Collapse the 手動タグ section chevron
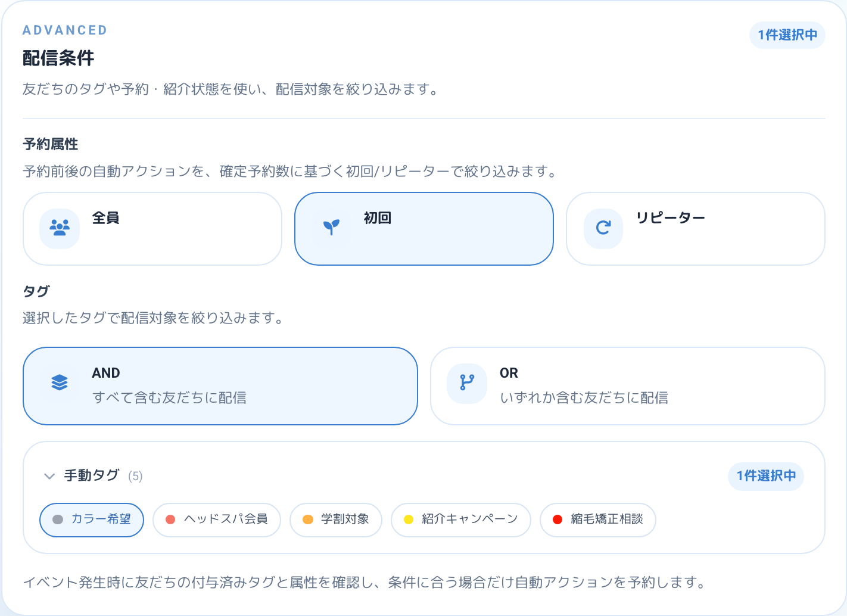Image resolution: width=847 pixels, height=616 pixels. (49, 476)
